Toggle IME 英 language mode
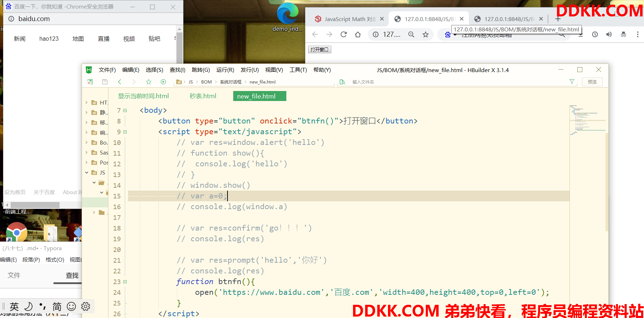This screenshot has height=318, width=644. pos(14,306)
